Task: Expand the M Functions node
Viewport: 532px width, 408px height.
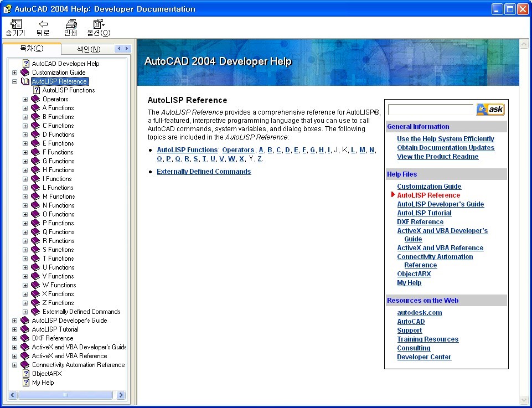Action: tap(25, 197)
